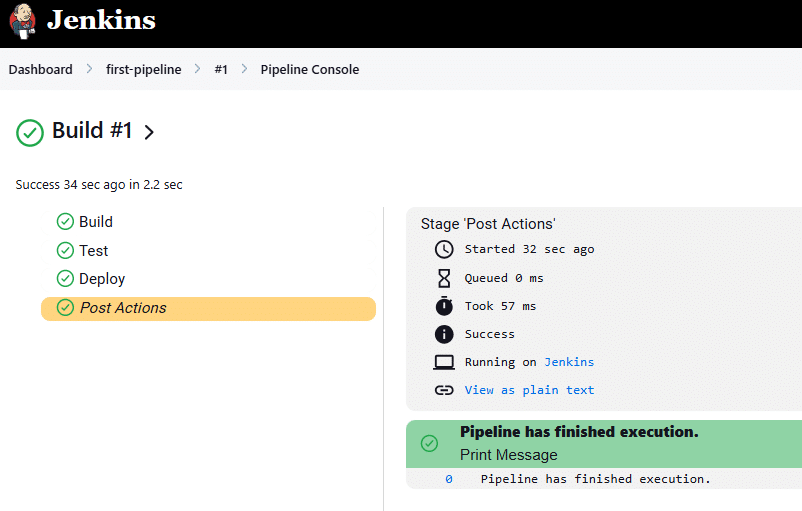The height and width of the screenshot is (511, 802).
Task: Expand the chevron next to Build #1 heading
Action: tap(149, 132)
